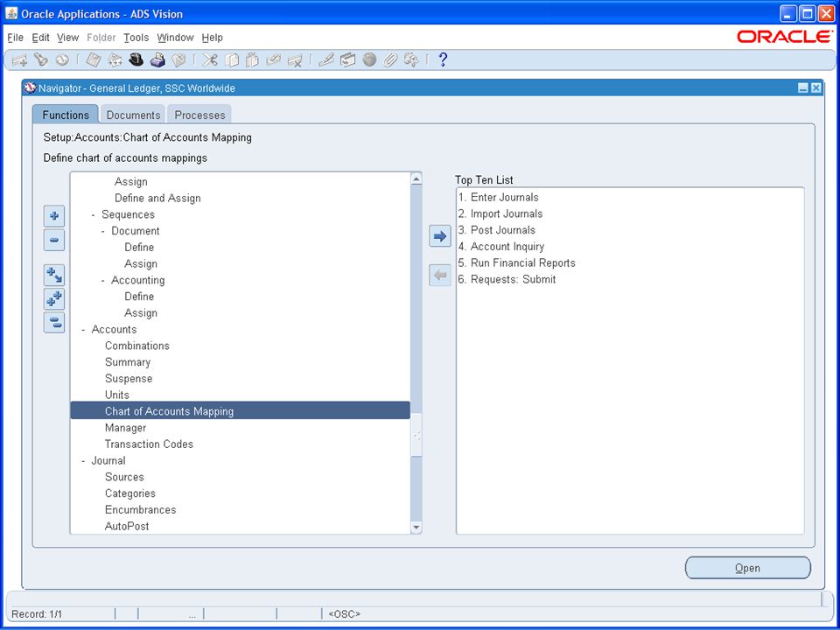Switch to the Documents tab
The width and height of the screenshot is (840, 630).
(133, 115)
